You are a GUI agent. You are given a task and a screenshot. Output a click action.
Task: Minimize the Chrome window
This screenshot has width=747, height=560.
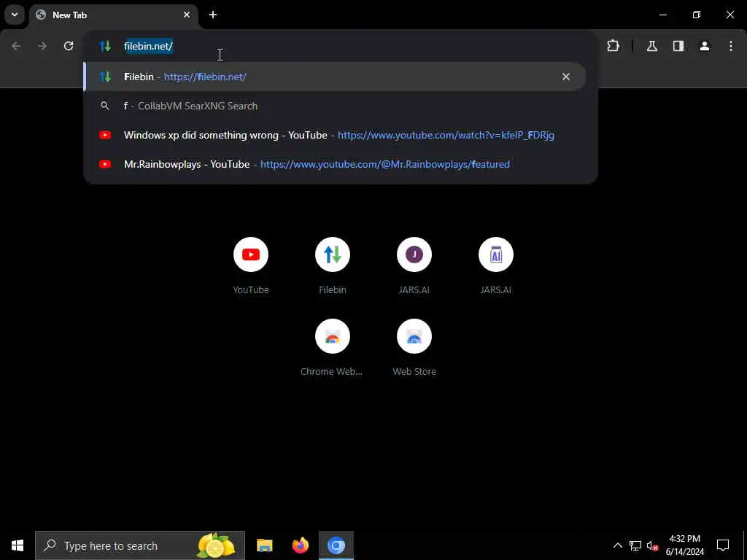[x=662, y=15]
